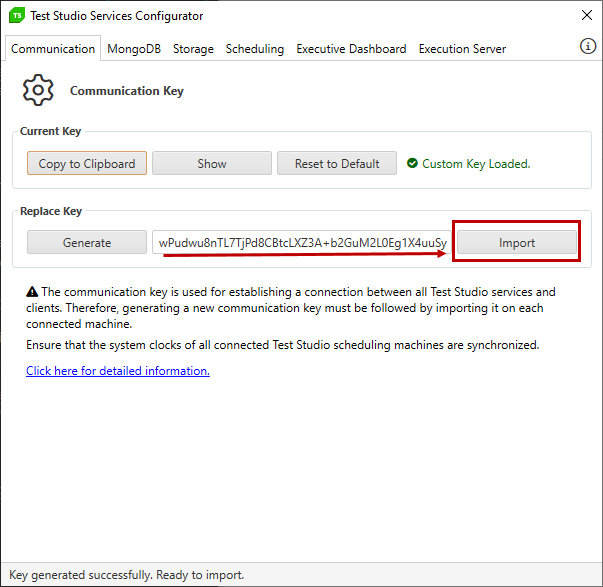Import the replacement key
This screenshot has height=587, width=603.
(517, 242)
